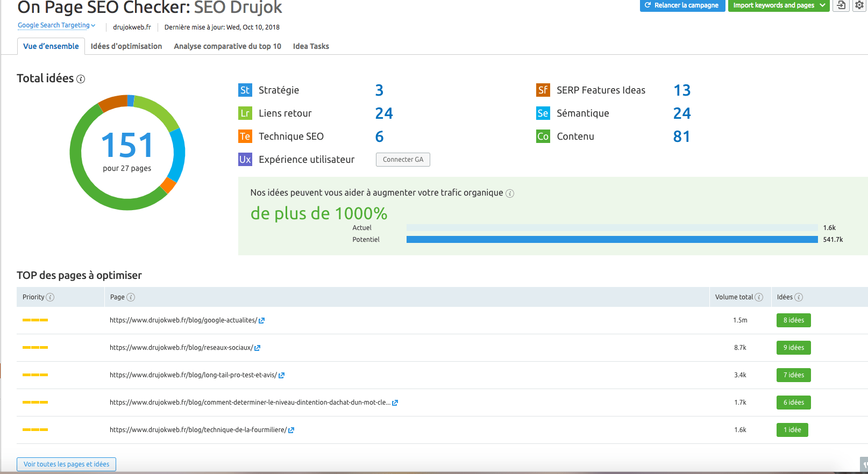Expand Google Search Targeting dropdown

(x=56, y=25)
